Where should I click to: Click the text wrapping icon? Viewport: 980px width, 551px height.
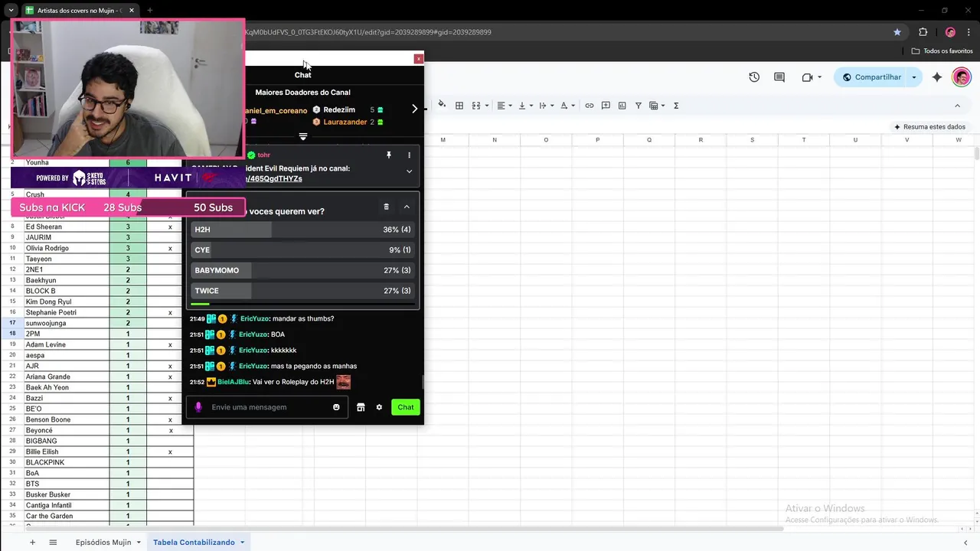pos(543,106)
